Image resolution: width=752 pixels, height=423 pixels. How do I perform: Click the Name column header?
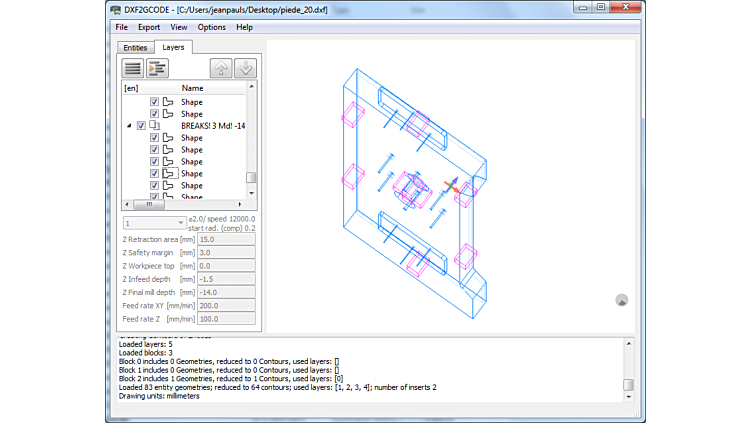pos(192,88)
